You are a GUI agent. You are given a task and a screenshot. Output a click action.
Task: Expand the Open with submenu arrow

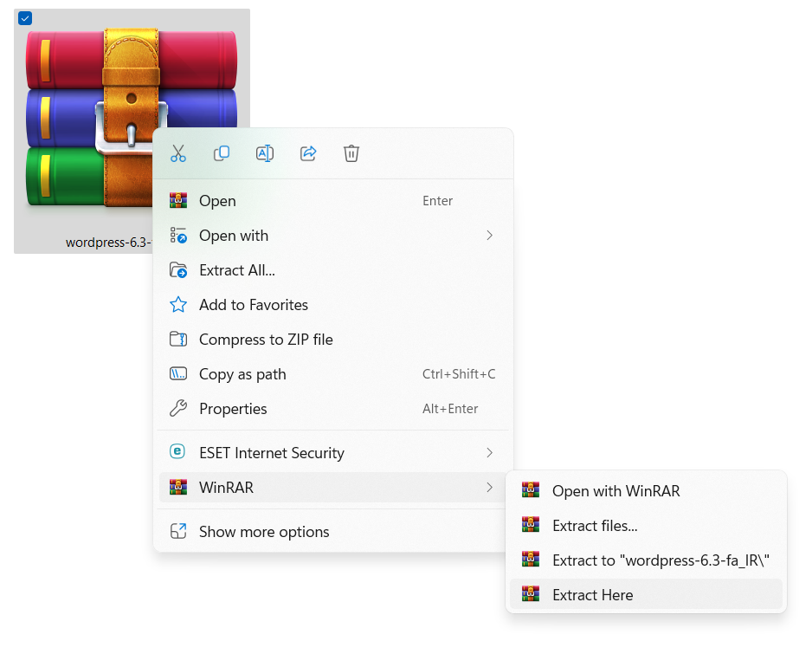tap(489, 236)
